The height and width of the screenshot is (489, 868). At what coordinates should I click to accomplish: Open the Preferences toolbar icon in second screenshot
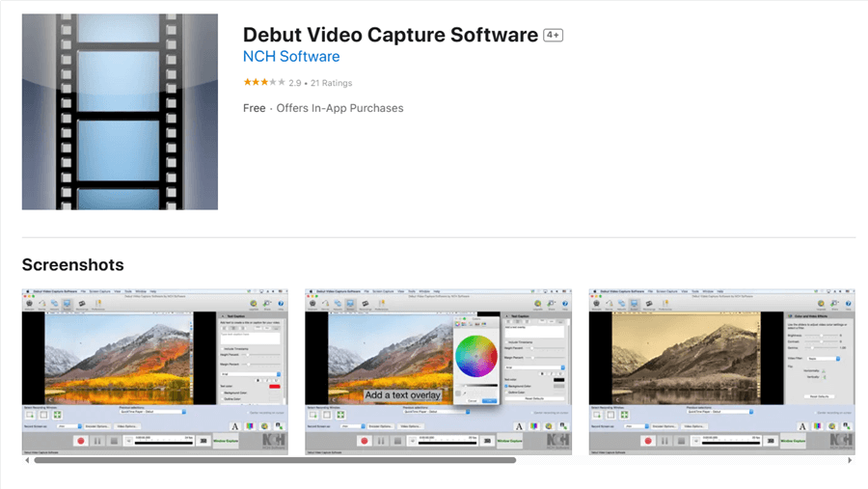[x=381, y=304]
